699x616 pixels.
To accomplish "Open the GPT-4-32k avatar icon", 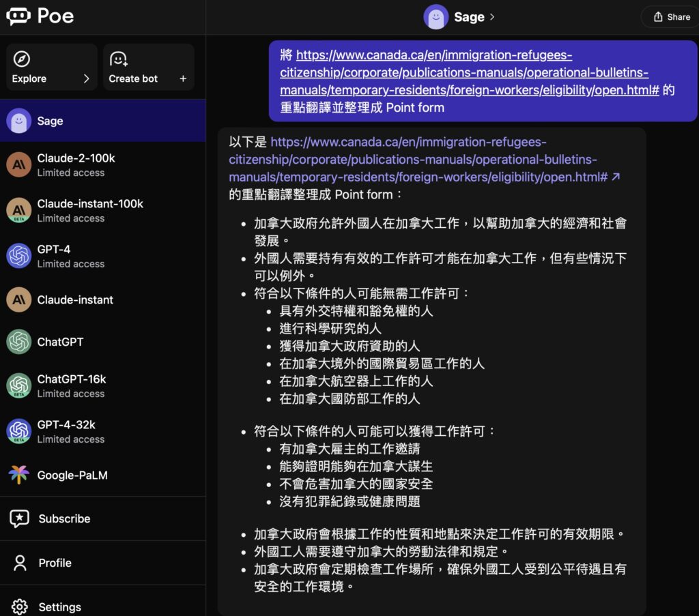I will 18,431.
